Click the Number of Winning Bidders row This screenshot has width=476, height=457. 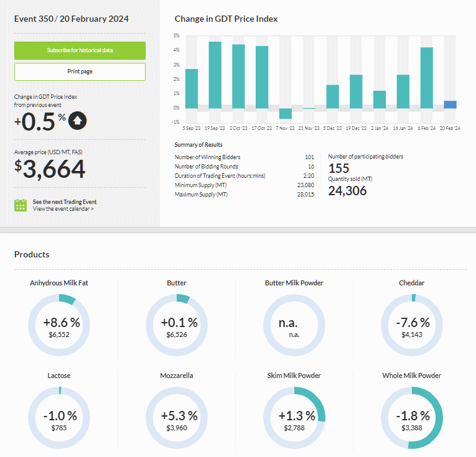pos(245,157)
